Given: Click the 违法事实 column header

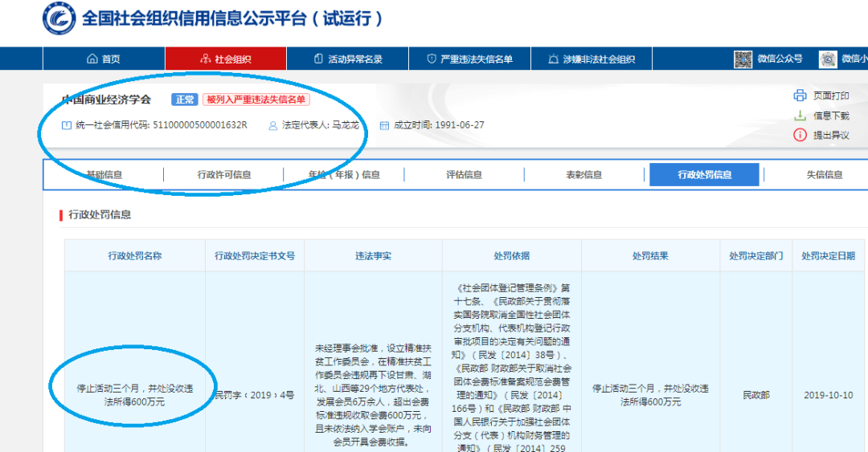Looking at the screenshot, I should (x=373, y=255).
